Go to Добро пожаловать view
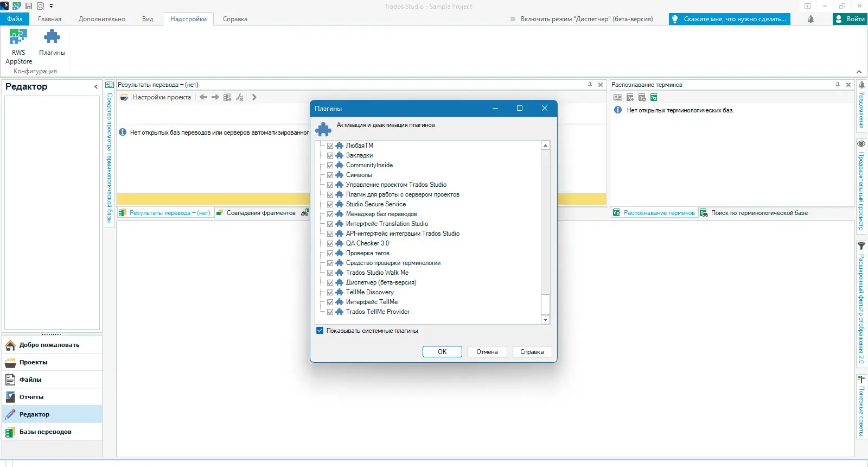The width and height of the screenshot is (868, 467). click(x=53, y=345)
